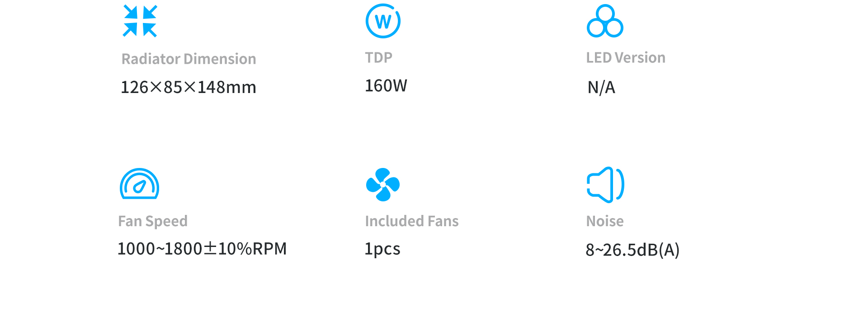
Task: Click the 1000~1800±10%RPM speed value
Action: (202, 249)
